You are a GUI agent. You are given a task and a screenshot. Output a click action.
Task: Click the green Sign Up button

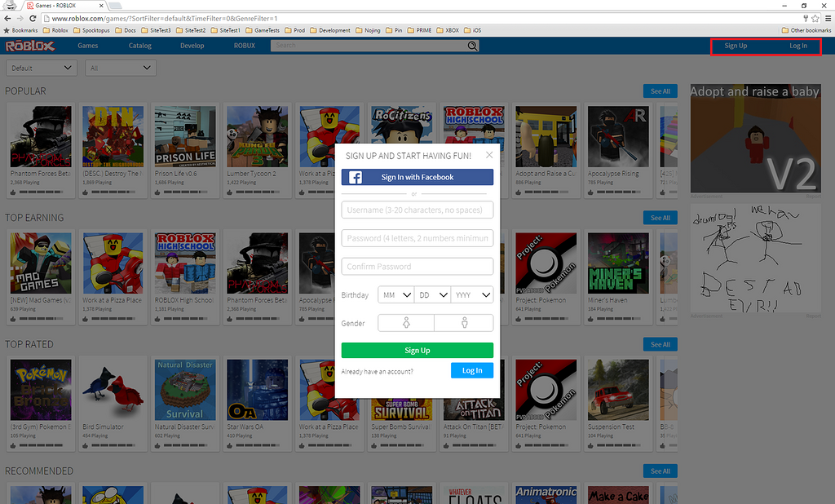tap(417, 350)
